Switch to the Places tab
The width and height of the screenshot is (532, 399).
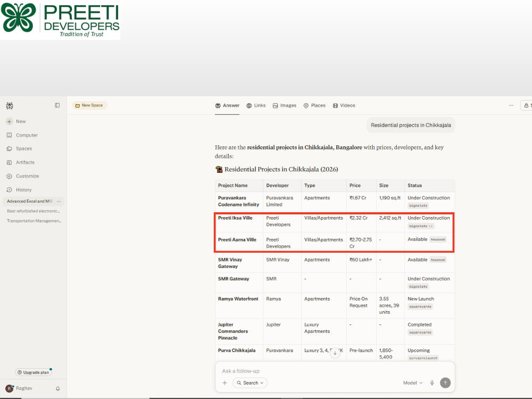tap(314, 105)
